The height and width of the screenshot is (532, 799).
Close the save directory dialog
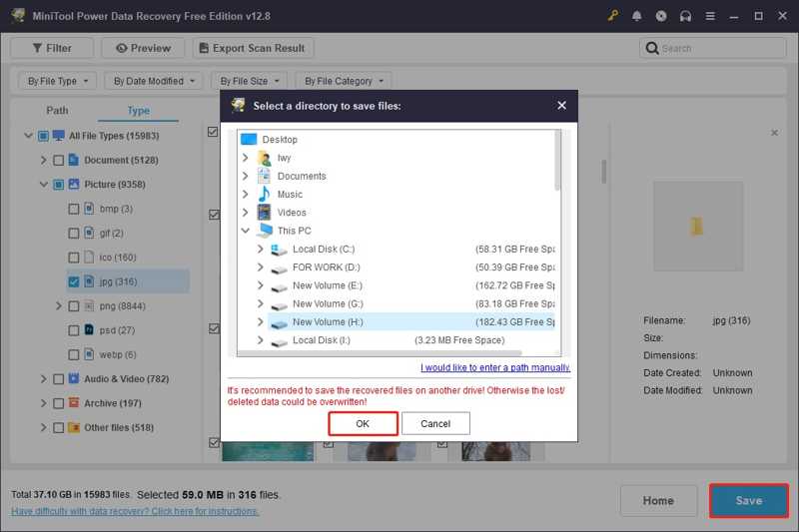pos(561,106)
